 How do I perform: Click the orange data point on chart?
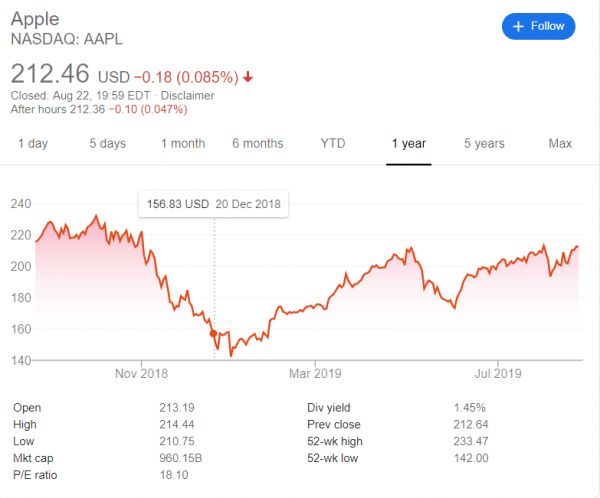213,334
